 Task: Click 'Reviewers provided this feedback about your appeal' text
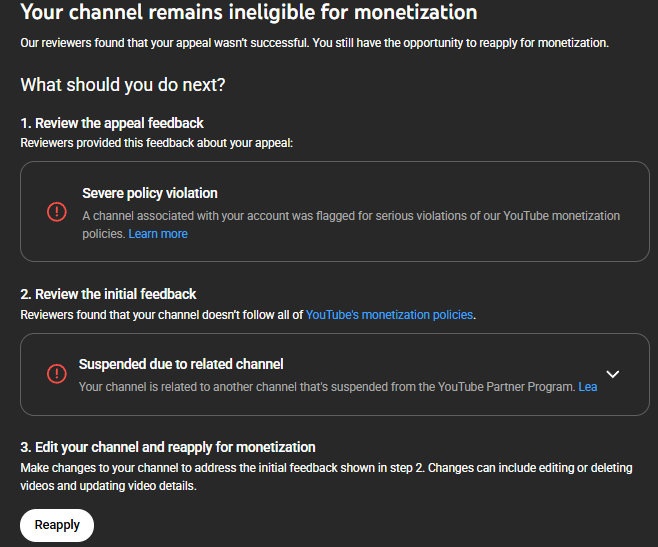pyautogui.click(x=157, y=143)
